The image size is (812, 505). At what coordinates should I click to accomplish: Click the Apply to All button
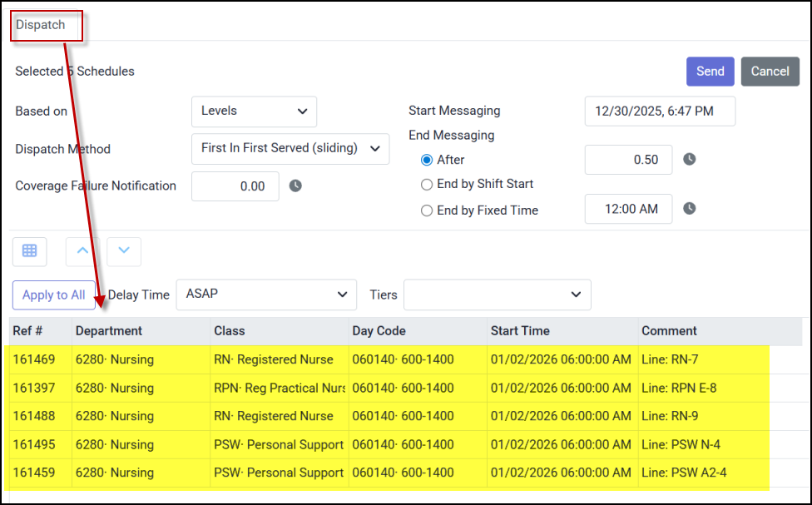click(53, 295)
